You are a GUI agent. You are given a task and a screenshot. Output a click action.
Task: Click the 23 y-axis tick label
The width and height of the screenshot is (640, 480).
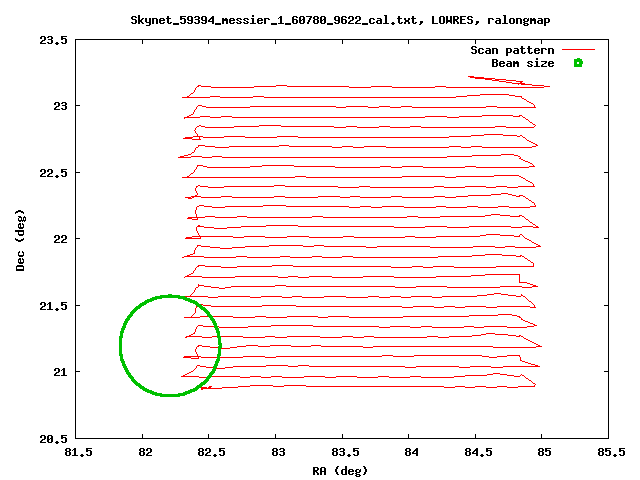click(x=60, y=106)
